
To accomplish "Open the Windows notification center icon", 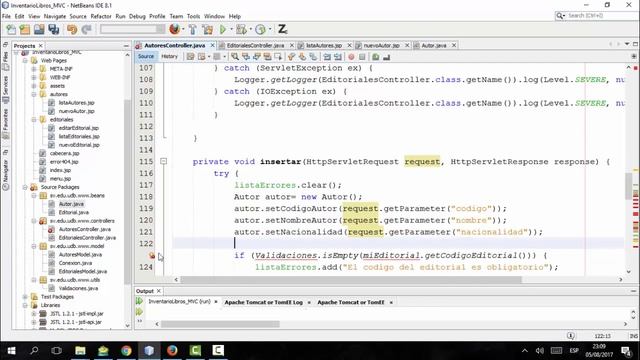I will click(627, 351).
